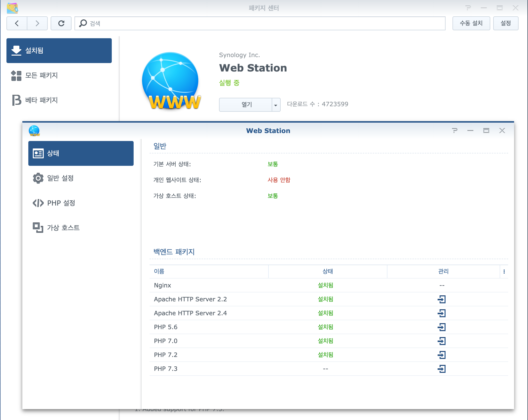The image size is (528, 420).
Task: Refresh the Package Center list
Action: click(61, 23)
